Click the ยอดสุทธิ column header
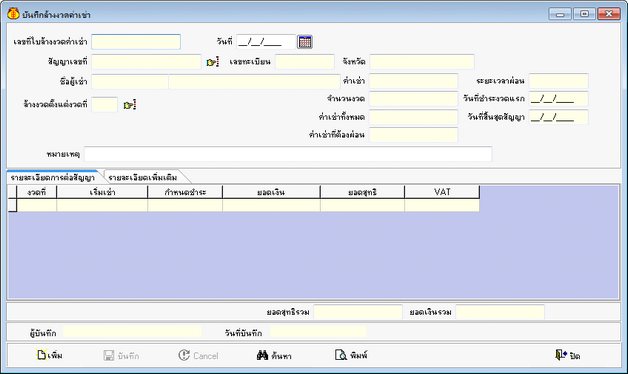The height and width of the screenshot is (374, 628). click(x=362, y=192)
